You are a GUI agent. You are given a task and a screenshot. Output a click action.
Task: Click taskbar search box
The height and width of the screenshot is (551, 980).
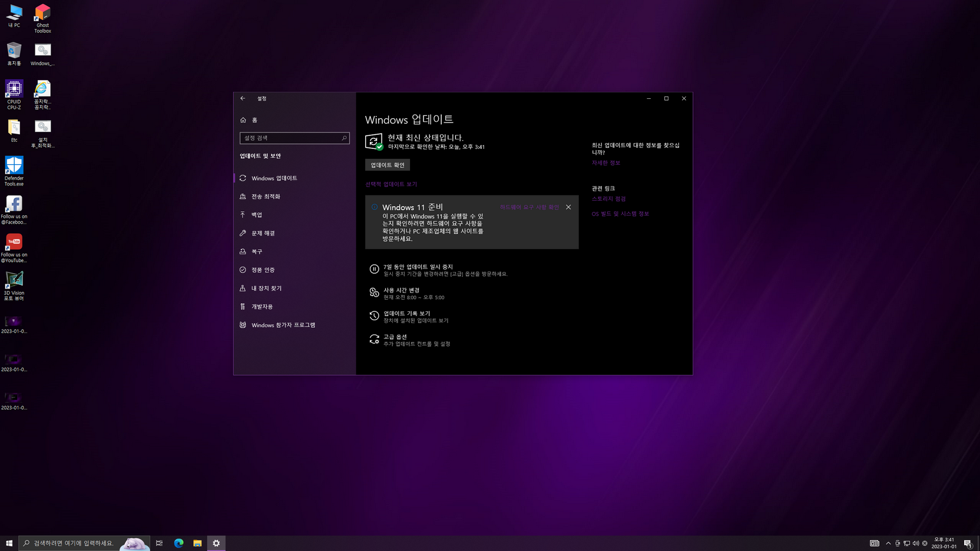[x=84, y=543]
